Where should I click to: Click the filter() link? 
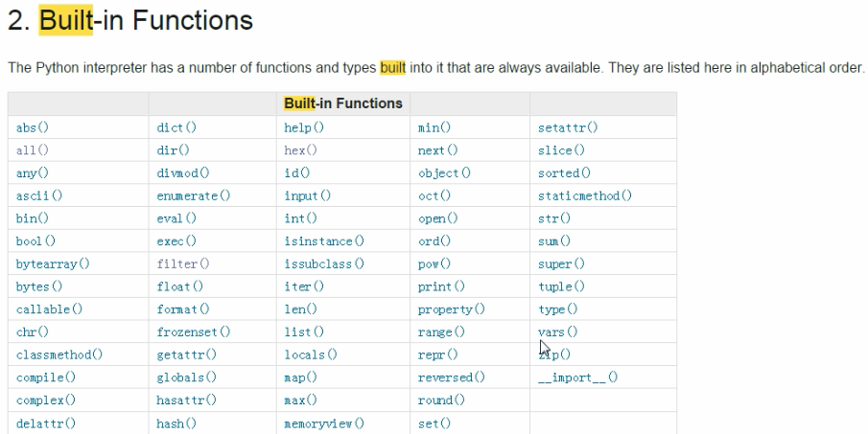click(x=183, y=263)
